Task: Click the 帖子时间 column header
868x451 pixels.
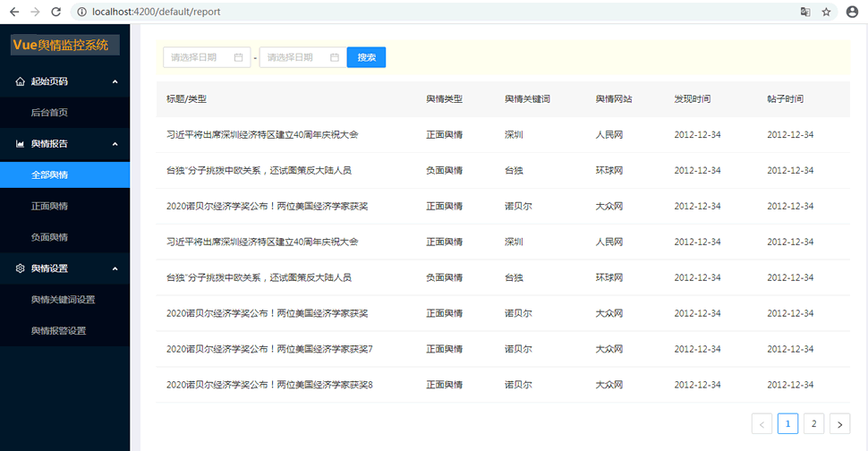Action: coord(785,99)
